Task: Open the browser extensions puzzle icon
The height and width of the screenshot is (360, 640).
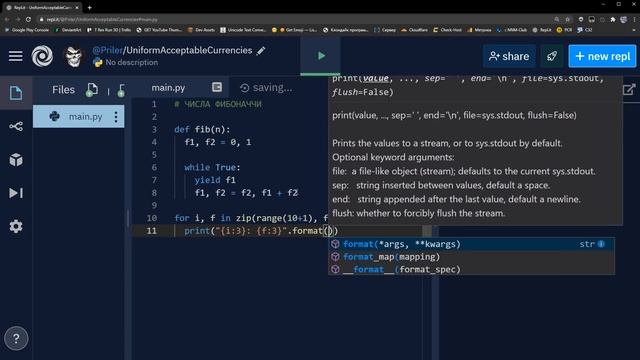Action: pos(613,19)
